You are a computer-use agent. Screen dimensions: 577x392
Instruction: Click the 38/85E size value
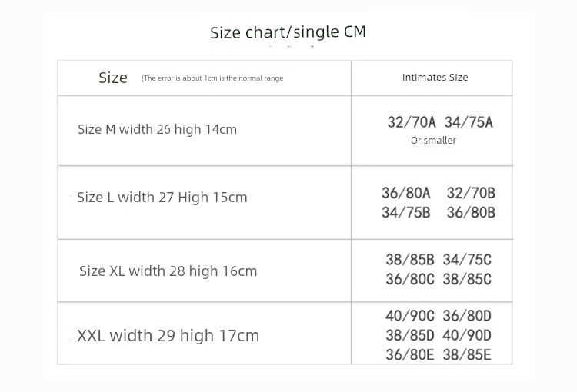(x=467, y=354)
